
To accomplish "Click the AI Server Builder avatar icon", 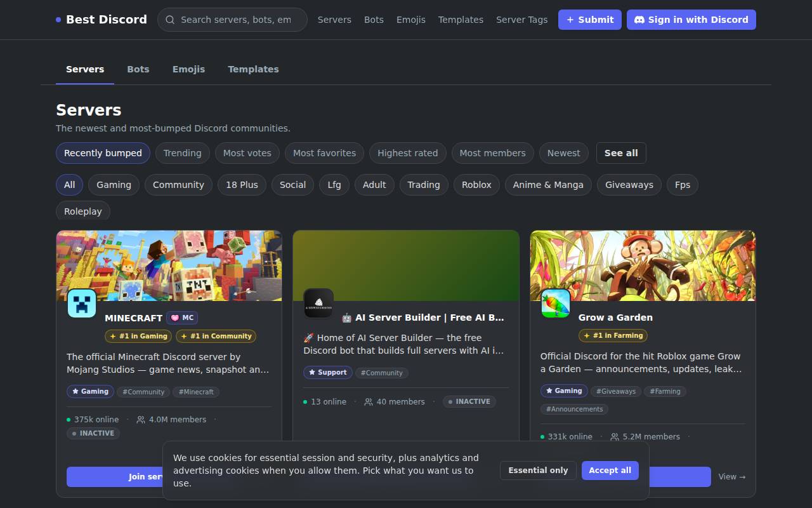I will [x=318, y=304].
